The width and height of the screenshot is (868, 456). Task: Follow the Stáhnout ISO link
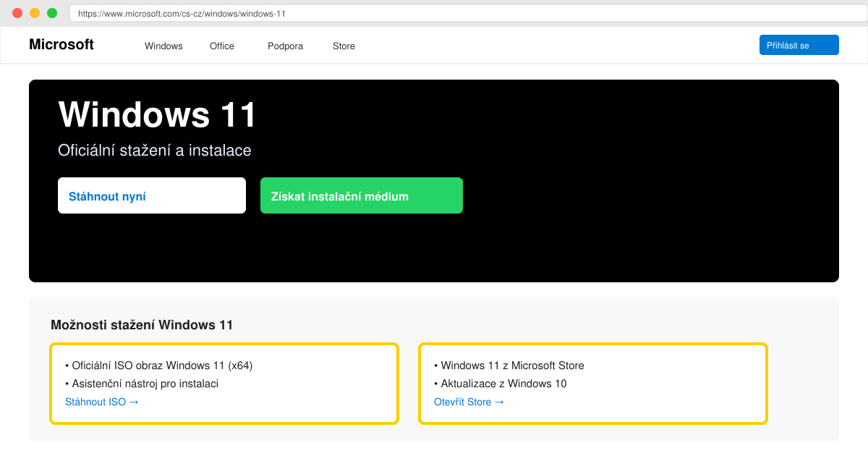pos(102,402)
